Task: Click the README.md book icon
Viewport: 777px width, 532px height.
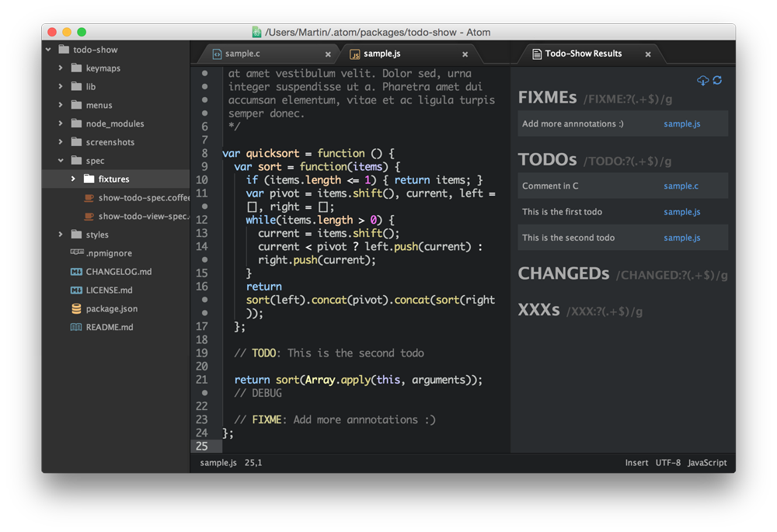Action: [x=76, y=327]
